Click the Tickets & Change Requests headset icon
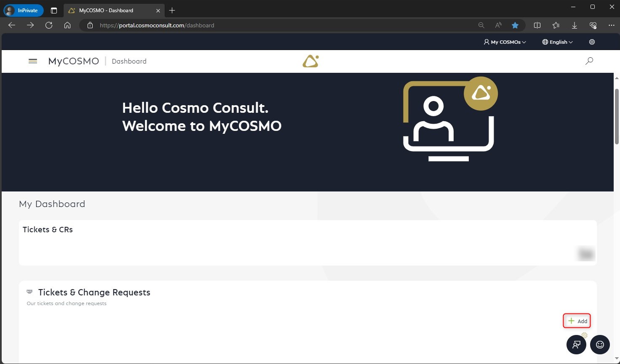Screen dimensions: 620x364 29,291
